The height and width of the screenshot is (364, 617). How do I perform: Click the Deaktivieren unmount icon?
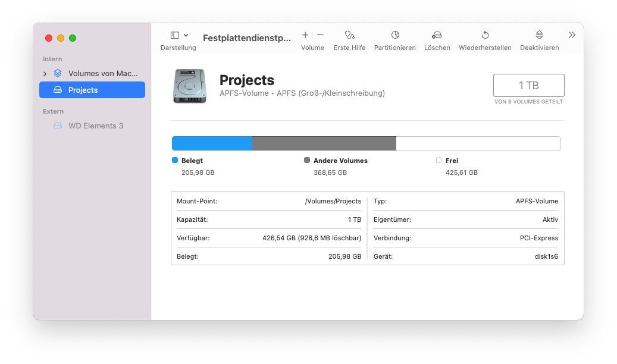pyautogui.click(x=539, y=35)
